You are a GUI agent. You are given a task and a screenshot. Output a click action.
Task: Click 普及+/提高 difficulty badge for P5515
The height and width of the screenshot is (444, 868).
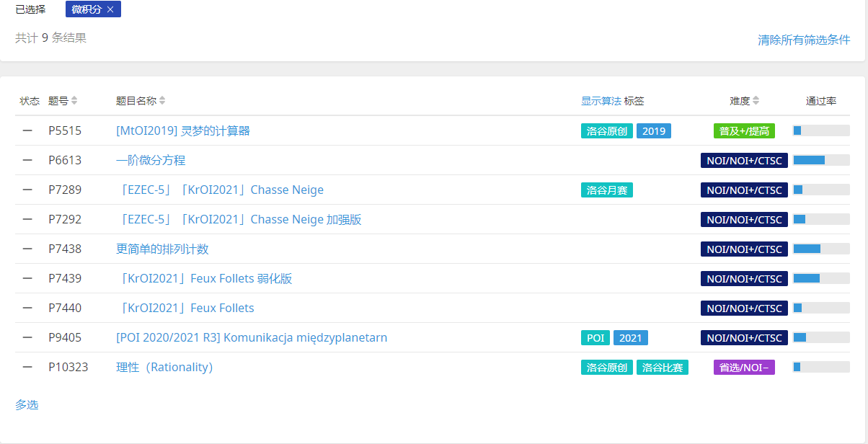pyautogui.click(x=744, y=131)
